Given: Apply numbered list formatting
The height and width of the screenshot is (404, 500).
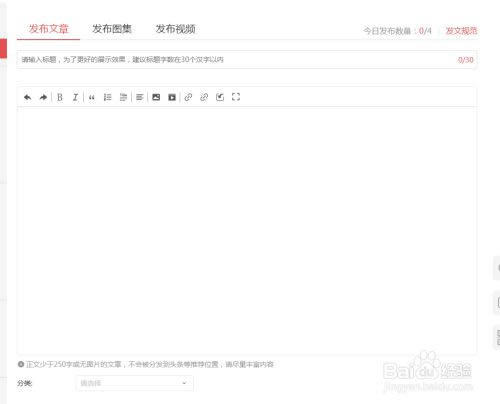Looking at the screenshot, I should click(107, 97).
